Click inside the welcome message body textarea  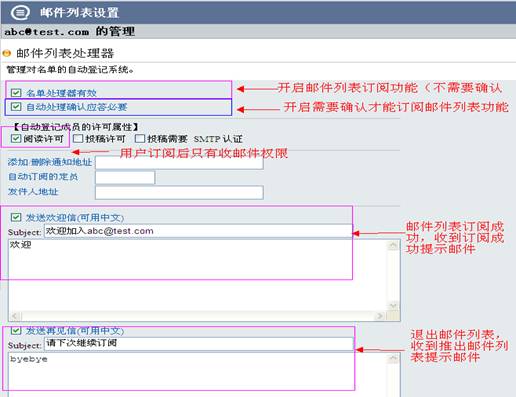point(197,275)
